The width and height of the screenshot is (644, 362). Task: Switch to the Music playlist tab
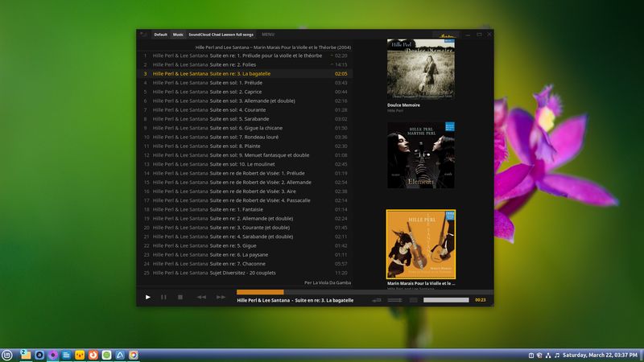tap(178, 35)
